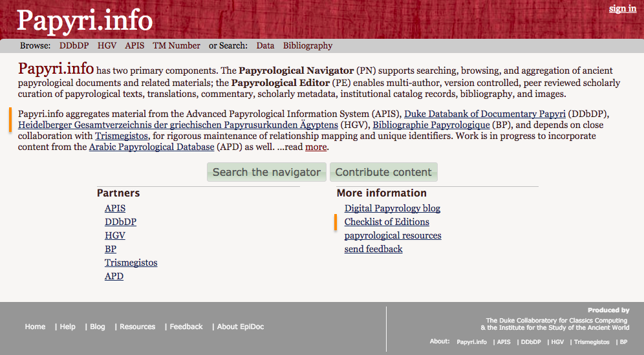This screenshot has width=644, height=355.
Task: Open About EpiDoc in footer
Action: tap(241, 327)
